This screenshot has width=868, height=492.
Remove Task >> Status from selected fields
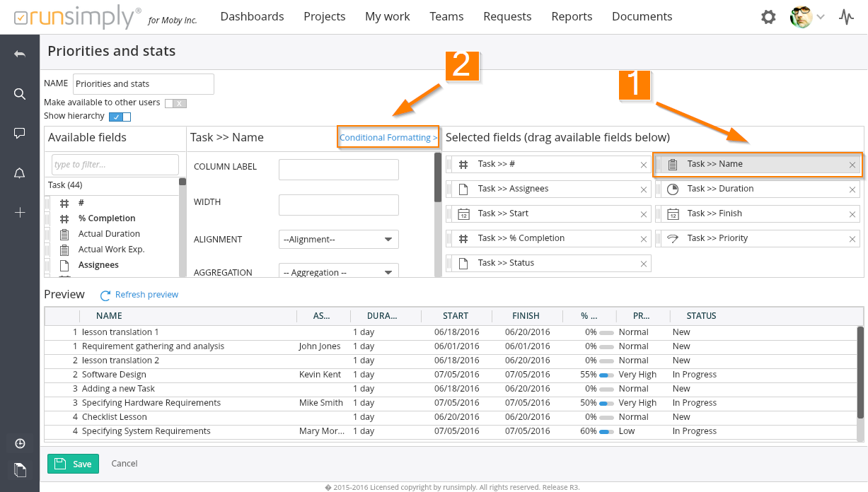[643, 264]
